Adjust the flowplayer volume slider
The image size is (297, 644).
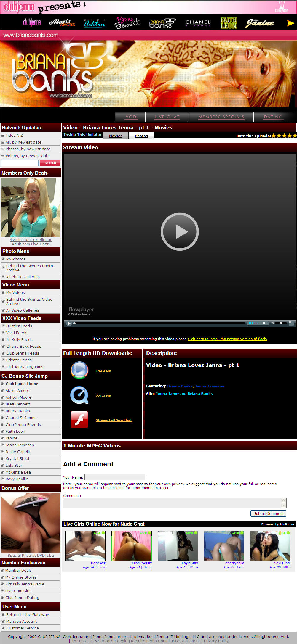(x=281, y=323)
